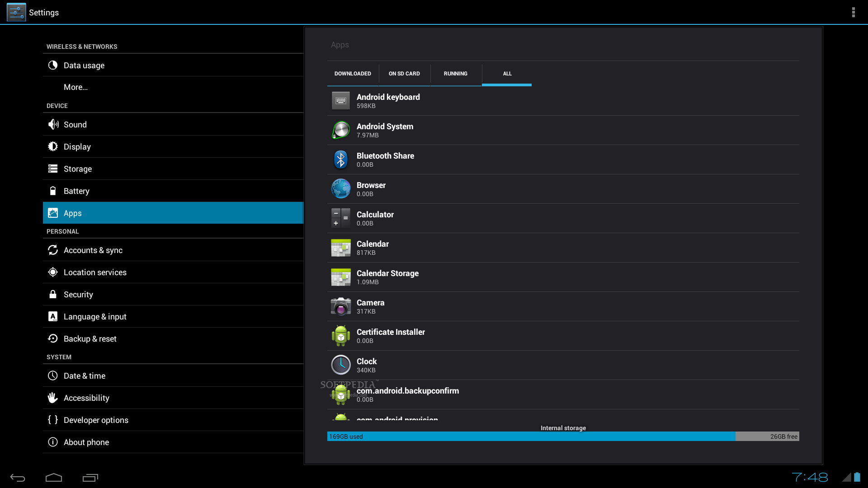Click the Clock app icon
Image resolution: width=868 pixels, height=488 pixels.
pos(341,365)
